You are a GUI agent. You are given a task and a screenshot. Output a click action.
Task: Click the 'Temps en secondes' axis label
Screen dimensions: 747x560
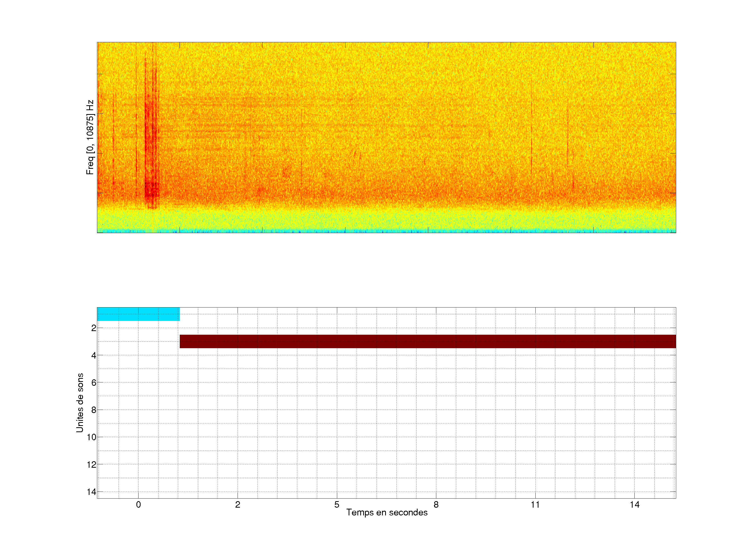387,512
